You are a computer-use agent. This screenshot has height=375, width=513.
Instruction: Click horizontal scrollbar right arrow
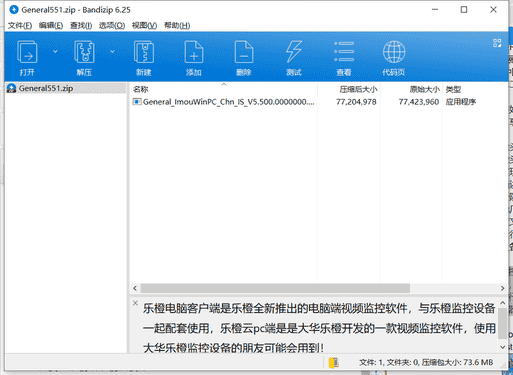point(502,288)
